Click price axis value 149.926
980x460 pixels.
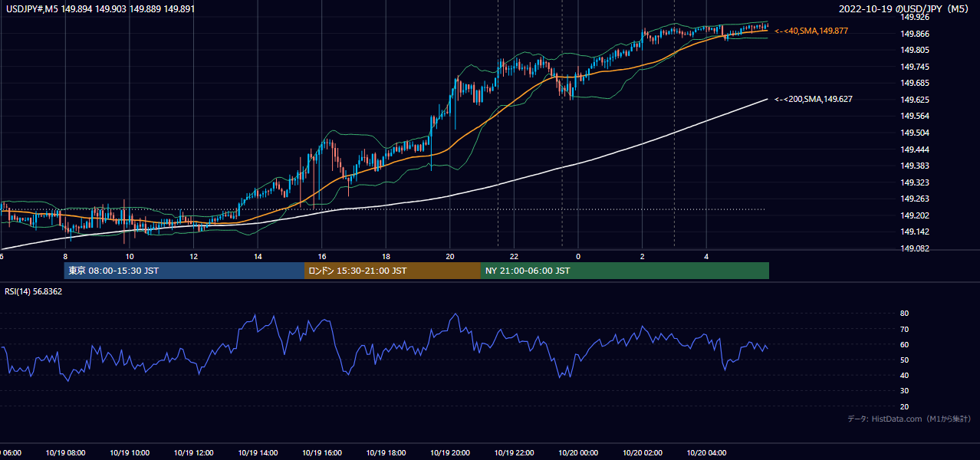915,17
